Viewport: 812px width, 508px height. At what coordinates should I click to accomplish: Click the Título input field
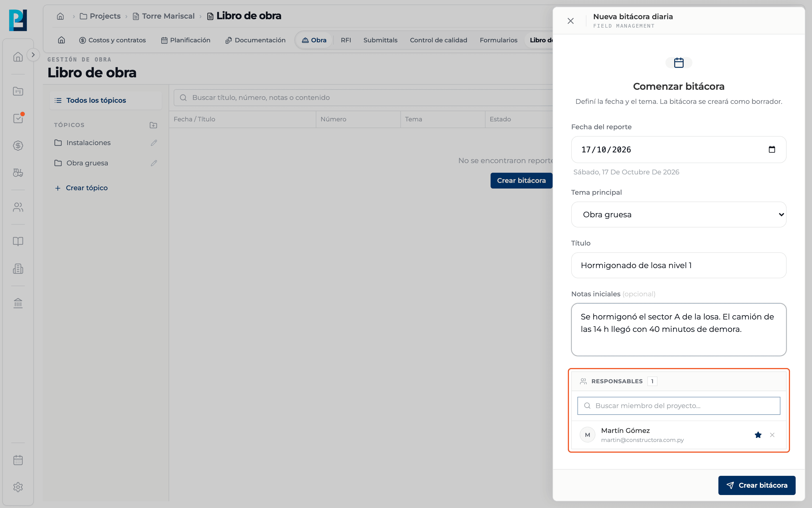[x=678, y=265]
